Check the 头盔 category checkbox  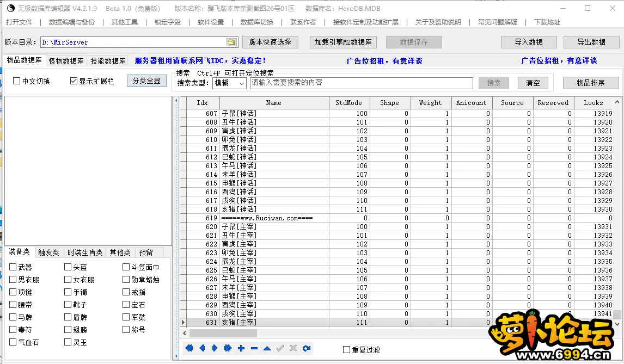tap(68, 267)
